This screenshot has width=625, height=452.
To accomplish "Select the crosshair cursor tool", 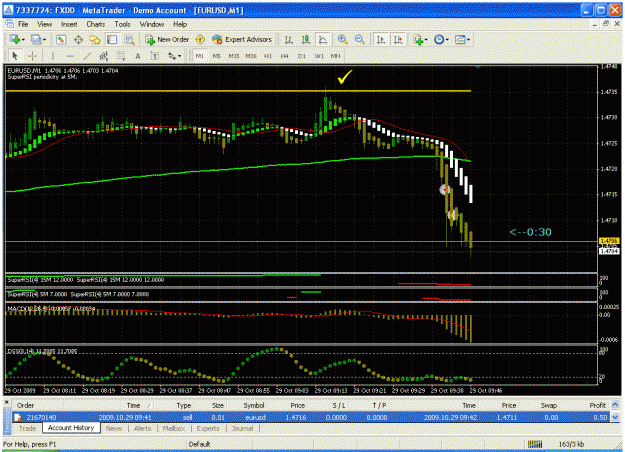I will point(32,56).
